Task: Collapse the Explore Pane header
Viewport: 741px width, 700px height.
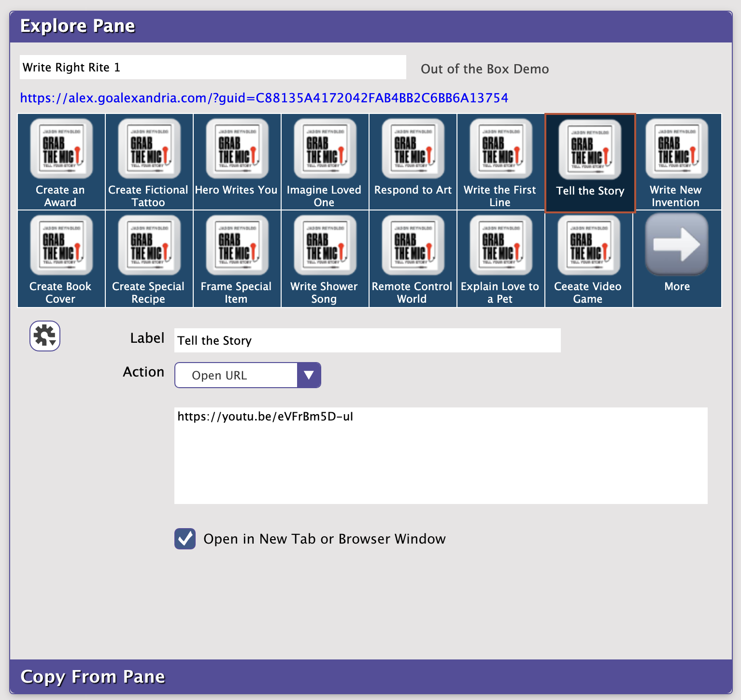Action: (x=371, y=27)
